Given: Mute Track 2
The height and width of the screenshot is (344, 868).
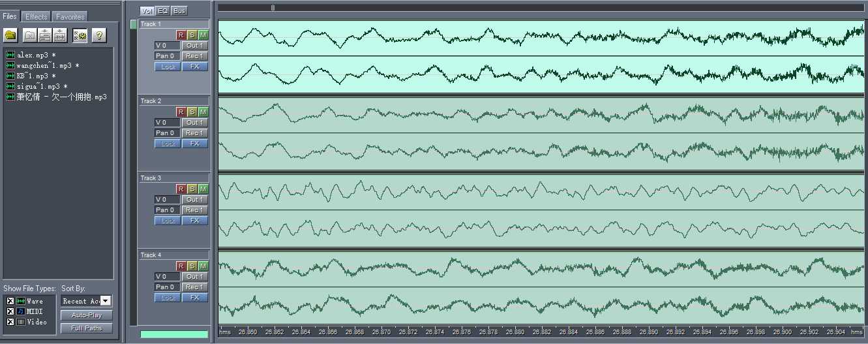Looking at the screenshot, I should coord(203,112).
